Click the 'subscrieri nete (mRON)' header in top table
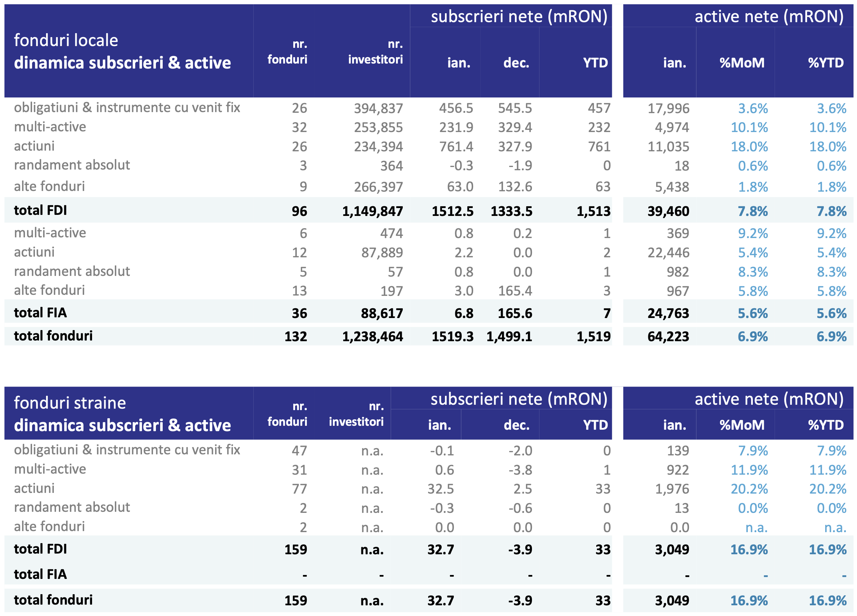 point(519,17)
